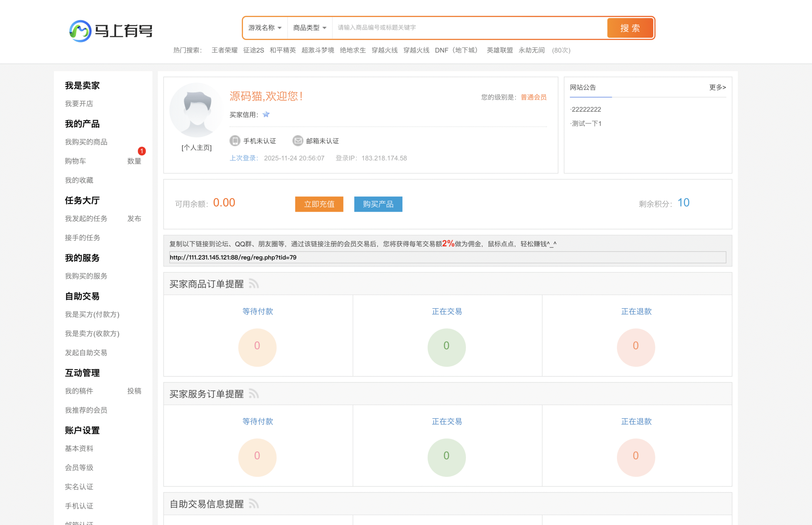Click the buyer credit star icon
This screenshot has width=812, height=525.
[266, 115]
